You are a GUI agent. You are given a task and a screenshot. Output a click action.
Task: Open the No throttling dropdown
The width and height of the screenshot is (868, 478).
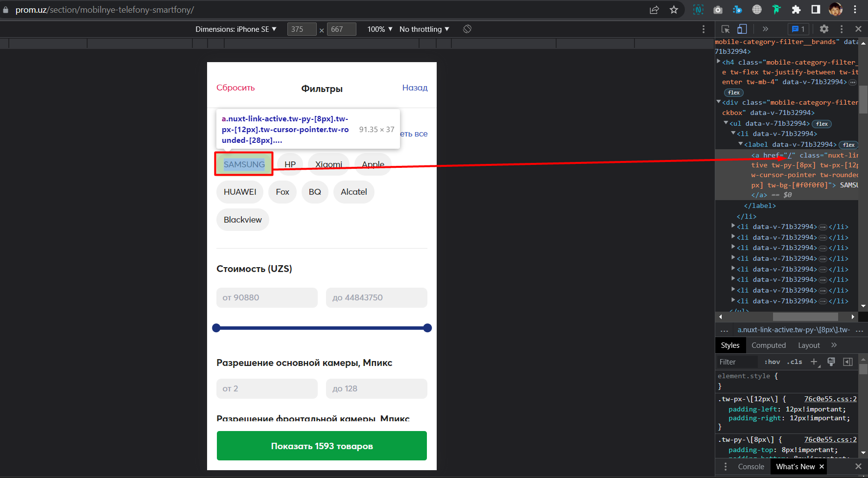[424, 29]
